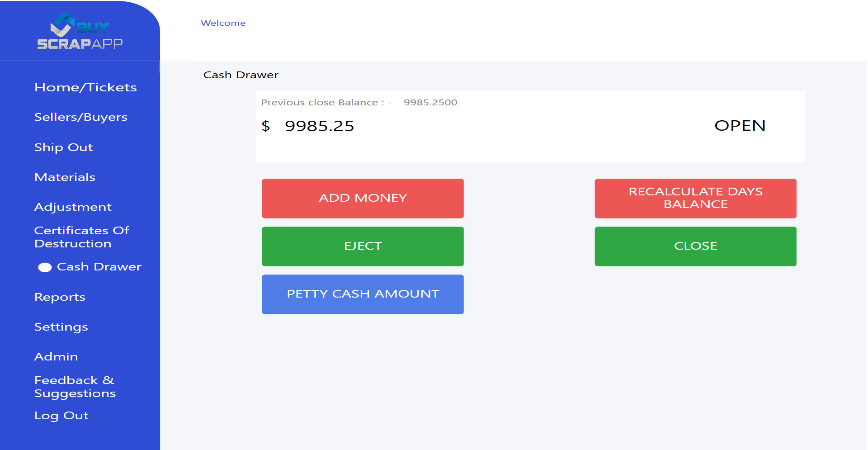Click the PETTY CASH AMOUNT button
Viewport: 868px width, 450px height.
tap(363, 294)
